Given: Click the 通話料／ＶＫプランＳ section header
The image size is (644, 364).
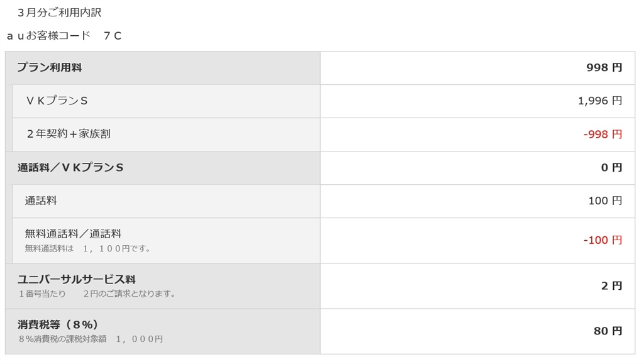Looking at the screenshot, I should click(70, 168).
